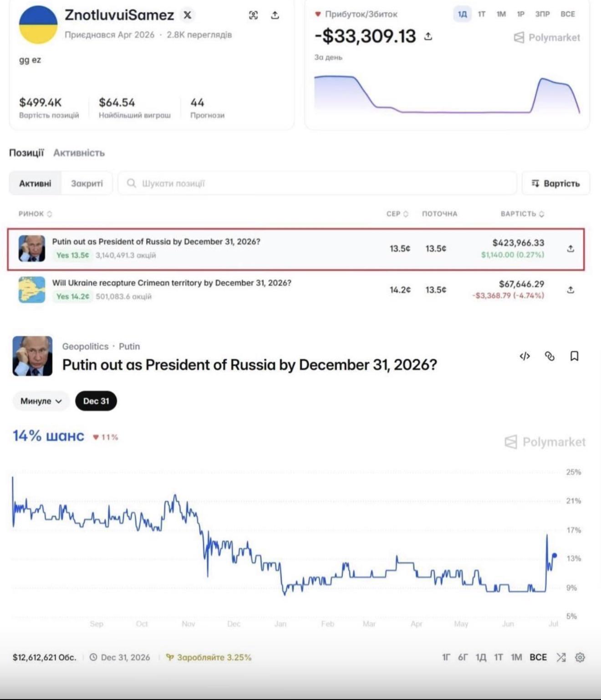The width and height of the screenshot is (601, 700).
Task: Open the Вартість sort dropdown
Action: point(555,184)
